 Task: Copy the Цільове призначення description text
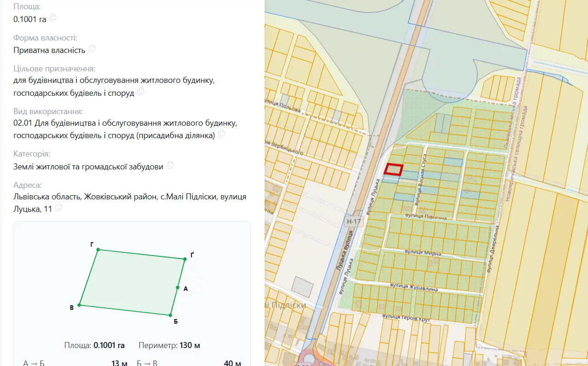pos(141,92)
